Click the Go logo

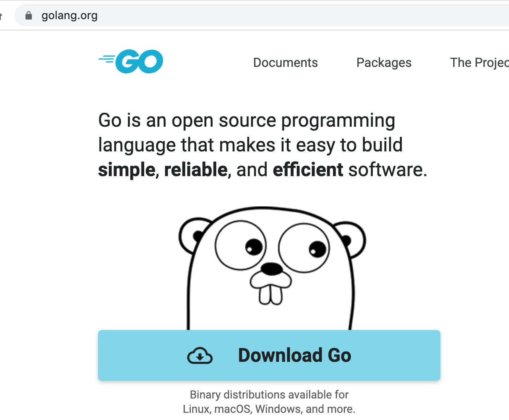130,61
